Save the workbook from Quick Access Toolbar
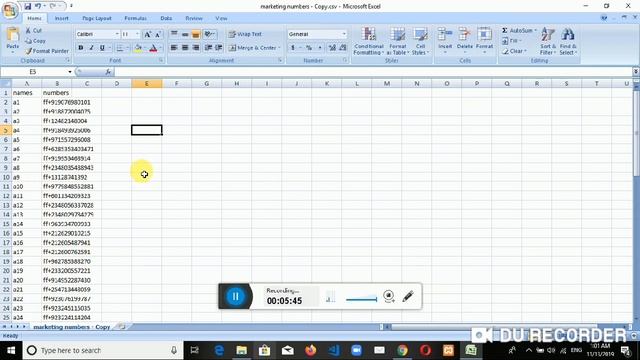This screenshot has height=360, width=640. click(27, 6)
